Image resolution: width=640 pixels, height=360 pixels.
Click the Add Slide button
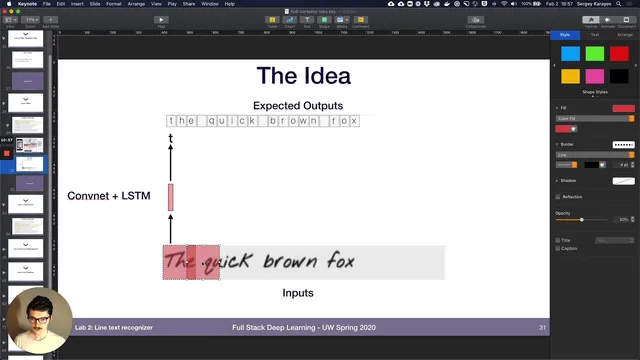pos(51,20)
